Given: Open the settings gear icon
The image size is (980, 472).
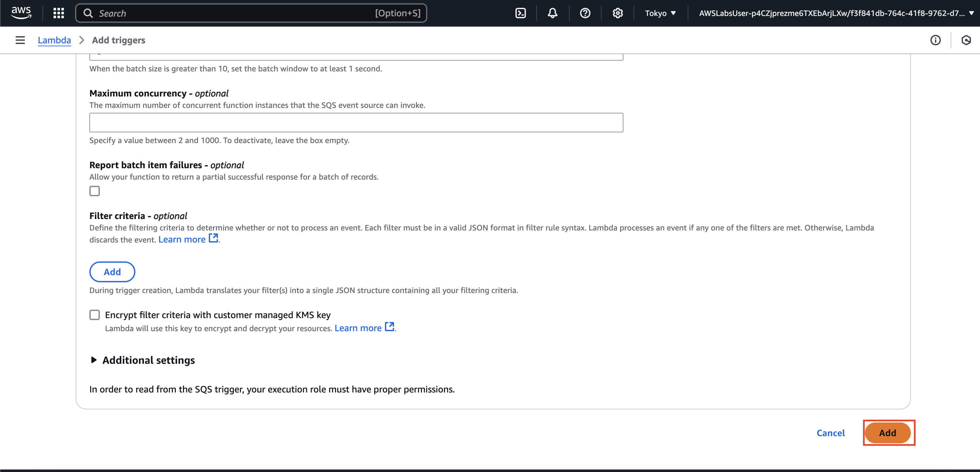Looking at the screenshot, I should [618, 13].
